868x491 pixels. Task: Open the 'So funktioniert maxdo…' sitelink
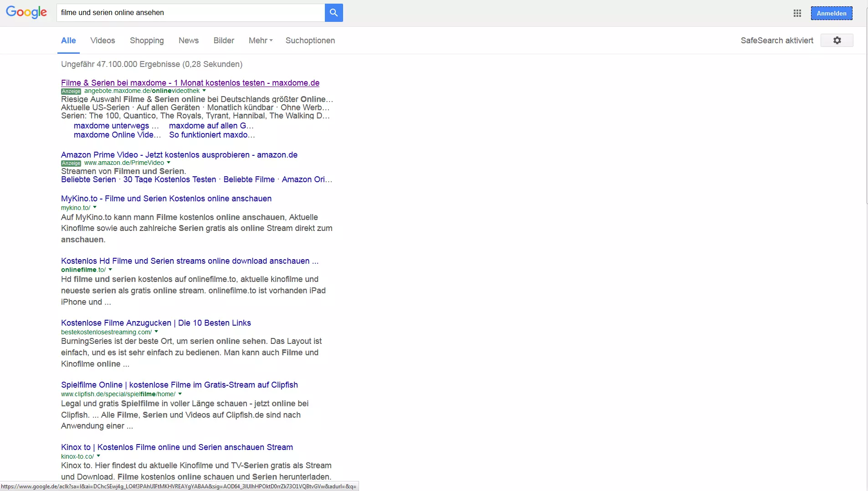tap(212, 135)
